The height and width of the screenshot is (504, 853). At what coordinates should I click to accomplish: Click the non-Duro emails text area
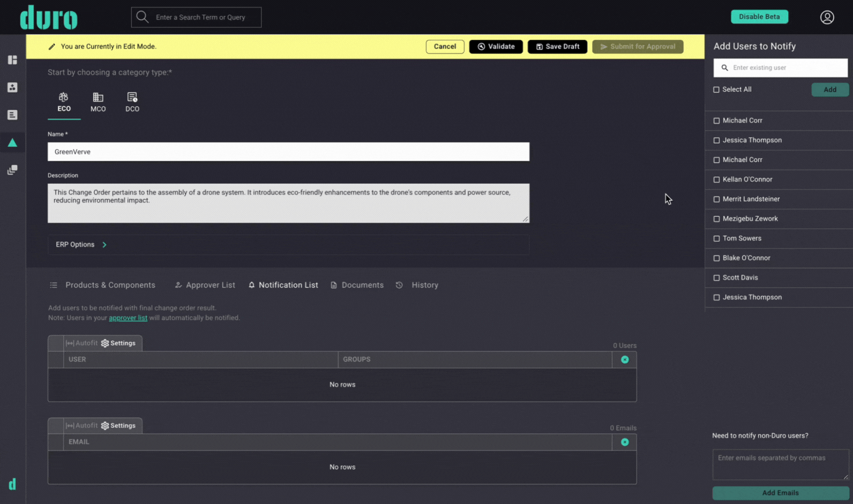pos(781,465)
